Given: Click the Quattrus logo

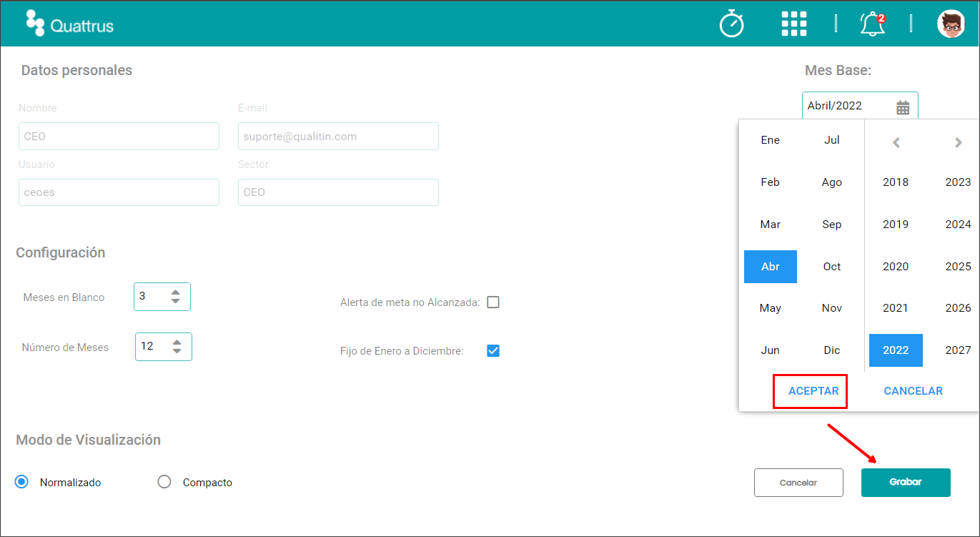Looking at the screenshot, I should tap(70, 24).
